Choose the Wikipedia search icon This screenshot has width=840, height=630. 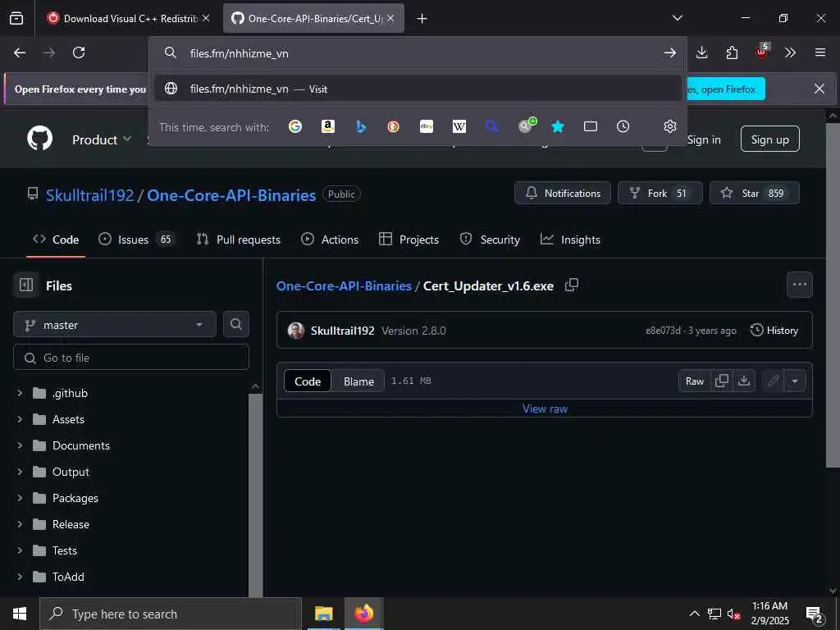pyautogui.click(x=459, y=126)
